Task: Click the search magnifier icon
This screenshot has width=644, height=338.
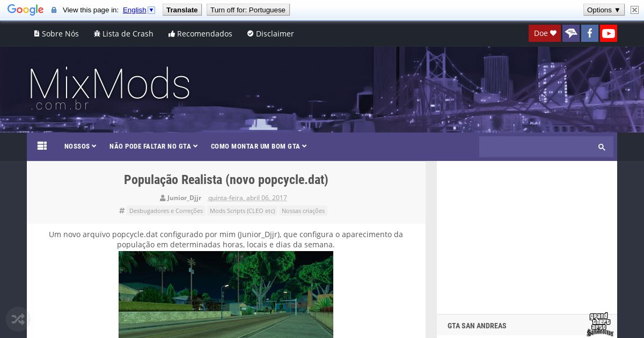Action: pyautogui.click(x=602, y=147)
